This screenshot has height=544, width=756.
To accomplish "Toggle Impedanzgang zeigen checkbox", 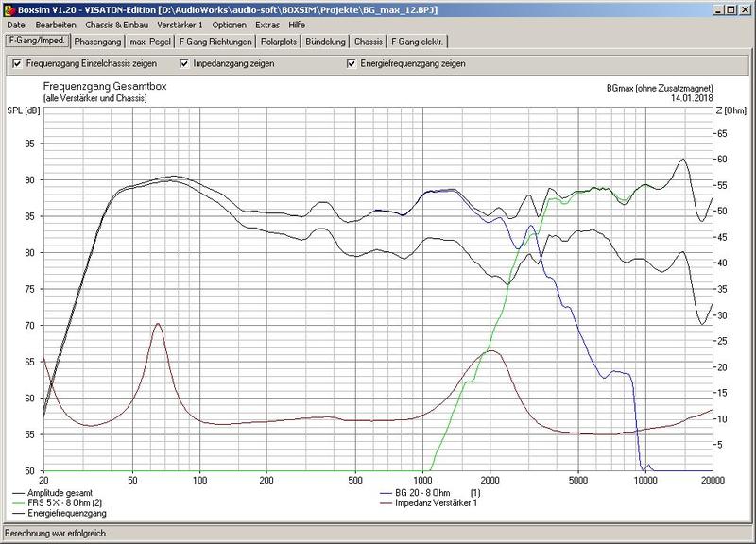I will (184, 63).
